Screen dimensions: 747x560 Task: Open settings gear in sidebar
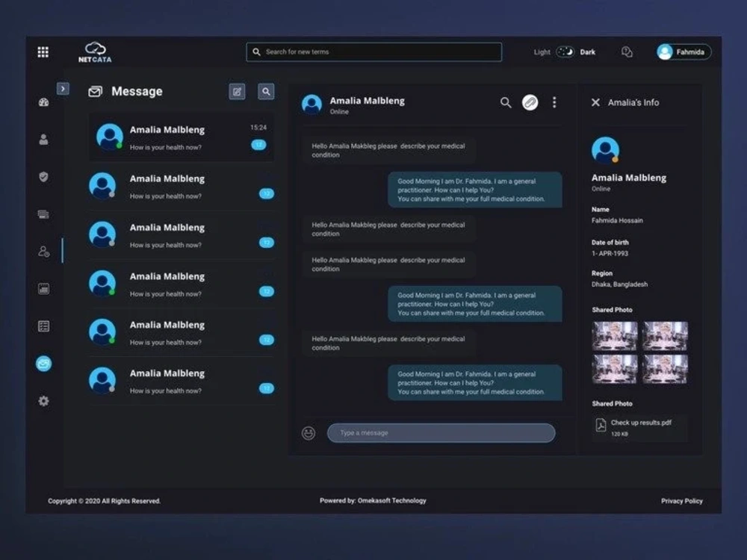click(x=43, y=401)
